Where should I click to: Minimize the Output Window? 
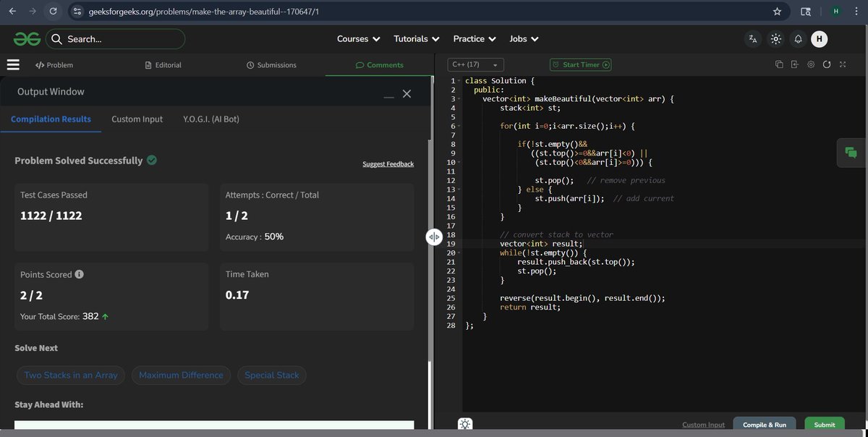(x=389, y=96)
